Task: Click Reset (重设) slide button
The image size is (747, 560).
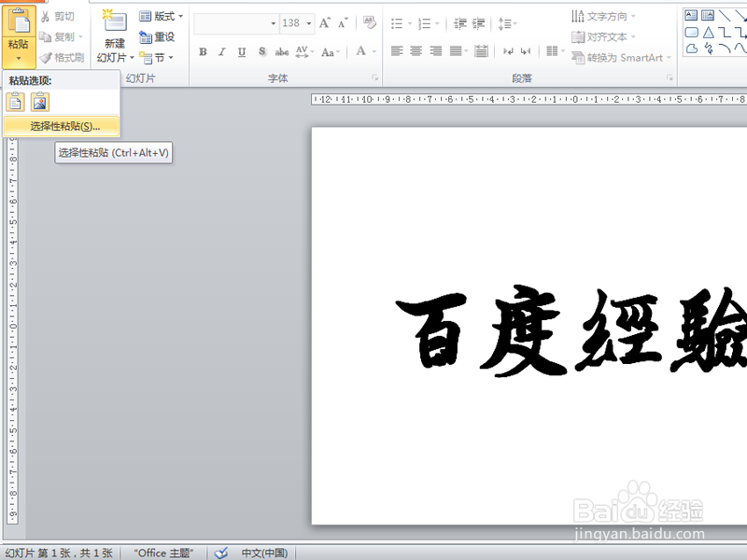Action: click(157, 36)
